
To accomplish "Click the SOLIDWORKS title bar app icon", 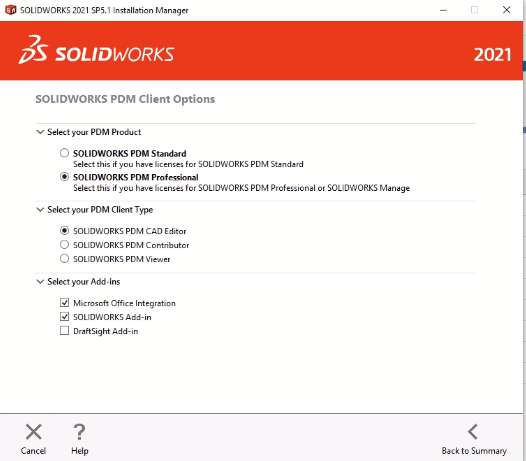I will (11, 10).
